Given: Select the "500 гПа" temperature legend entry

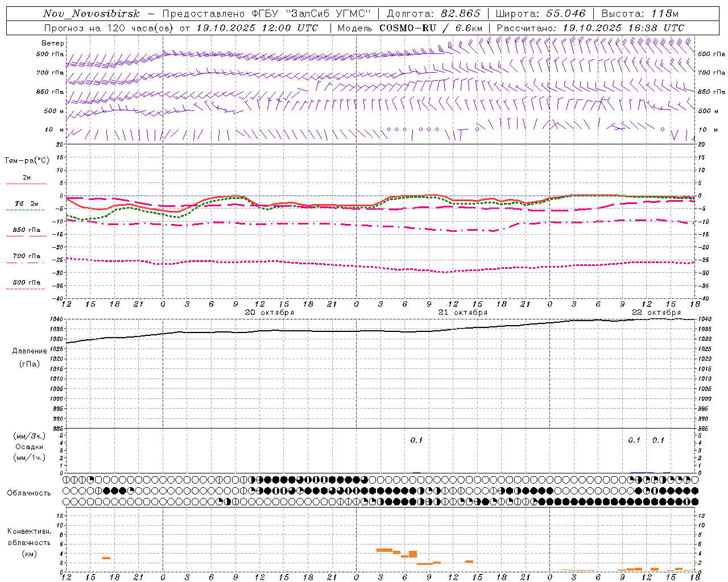Looking at the screenshot, I should 27,282.
